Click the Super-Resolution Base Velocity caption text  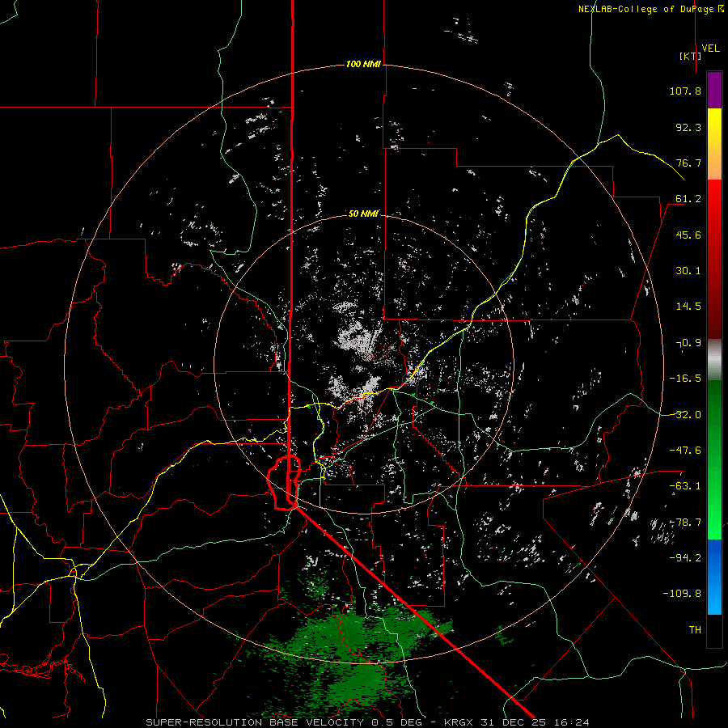[x=367, y=722]
